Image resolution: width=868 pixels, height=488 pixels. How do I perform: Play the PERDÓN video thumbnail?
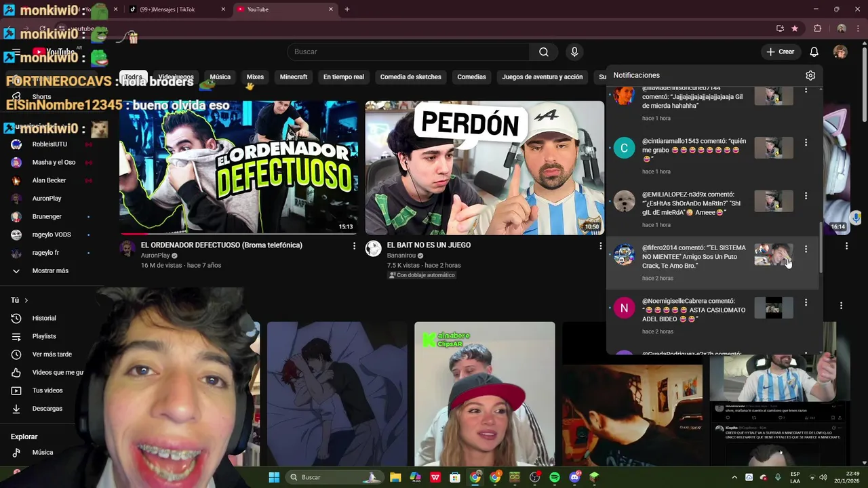pos(485,168)
